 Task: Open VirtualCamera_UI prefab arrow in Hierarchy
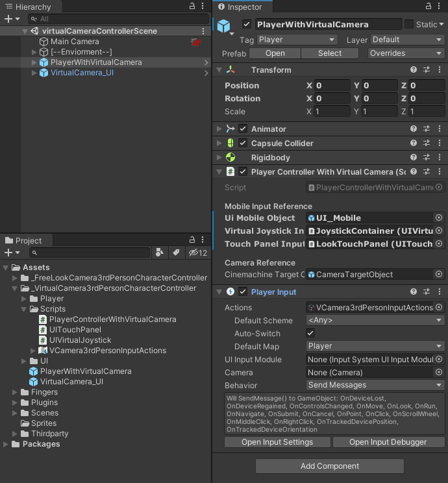coord(206,73)
